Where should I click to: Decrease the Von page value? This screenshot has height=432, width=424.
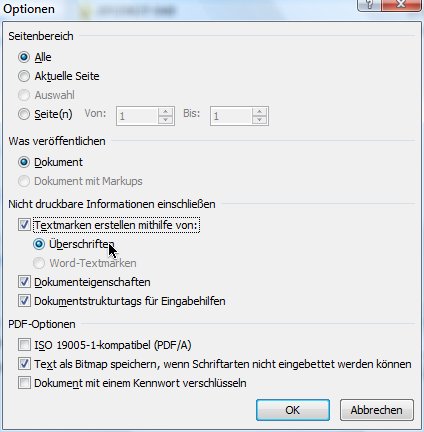tap(165, 120)
